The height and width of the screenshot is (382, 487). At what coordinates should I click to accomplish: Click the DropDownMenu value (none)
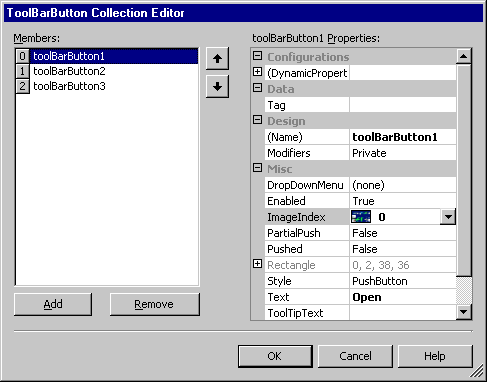click(x=403, y=185)
